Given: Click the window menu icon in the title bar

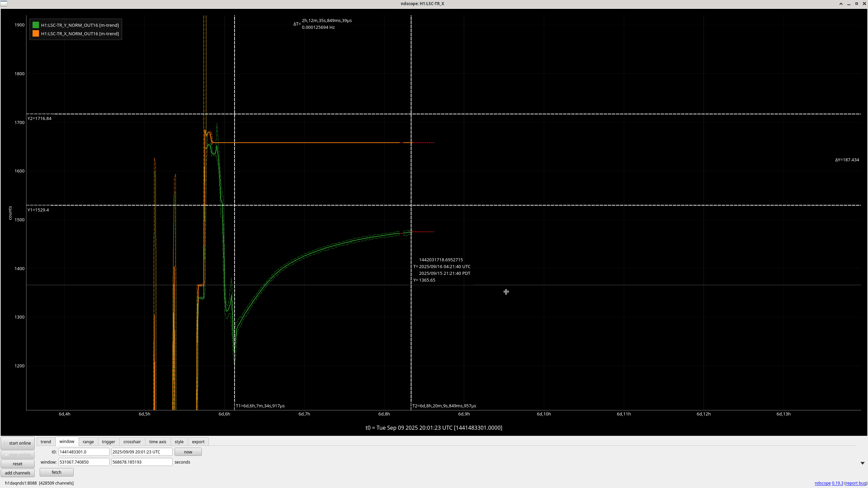Looking at the screenshot, I should 4,3.
